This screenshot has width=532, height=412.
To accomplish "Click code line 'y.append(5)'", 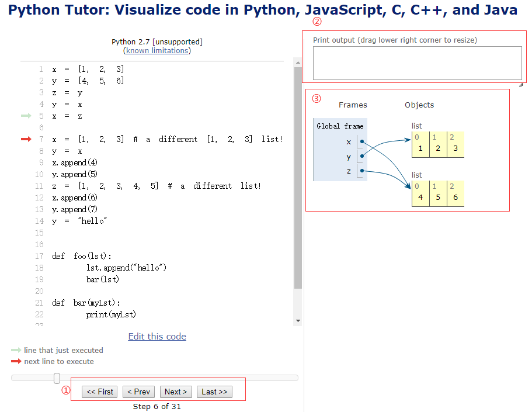I will 75,174.
